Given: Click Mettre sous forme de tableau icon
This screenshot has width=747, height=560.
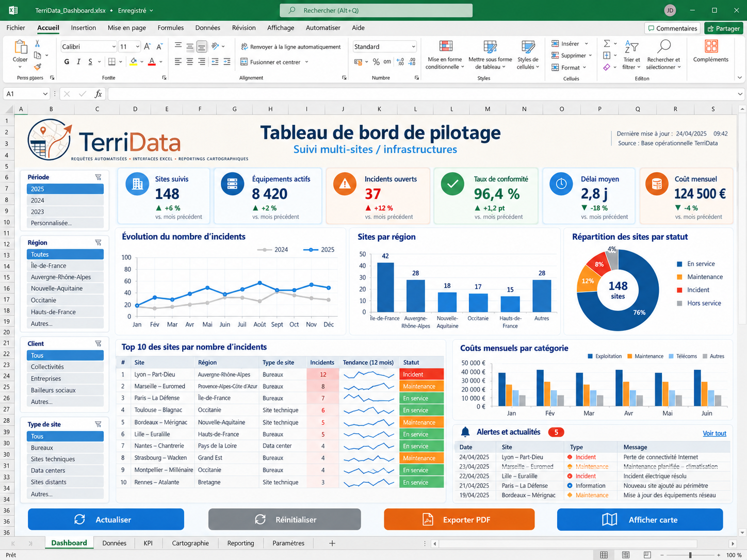Looking at the screenshot, I should (490, 47).
